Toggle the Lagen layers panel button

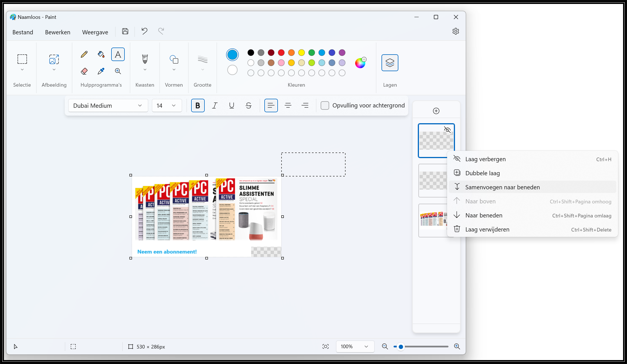[390, 62]
